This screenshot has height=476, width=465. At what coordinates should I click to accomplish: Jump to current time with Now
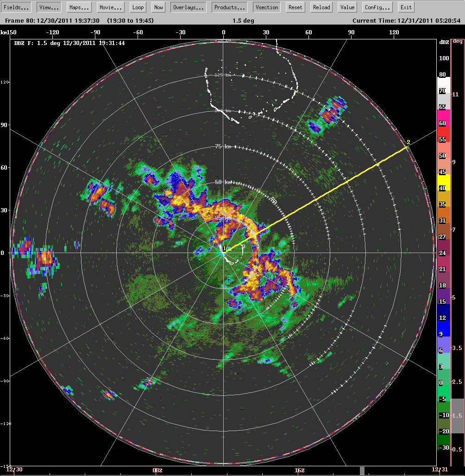point(158,7)
